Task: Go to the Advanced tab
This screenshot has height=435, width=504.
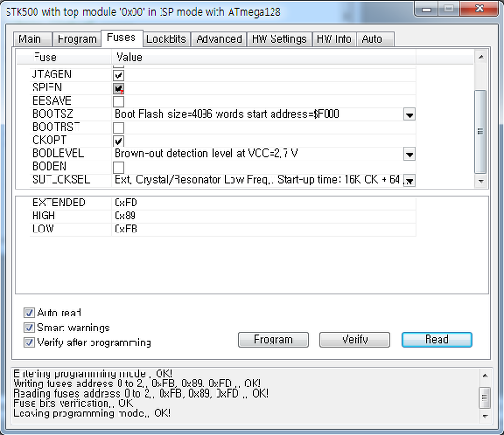Action: (219, 39)
